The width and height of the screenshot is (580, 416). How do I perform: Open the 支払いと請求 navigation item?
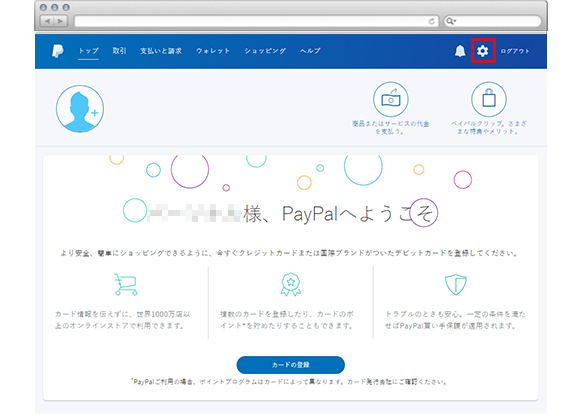click(x=161, y=51)
